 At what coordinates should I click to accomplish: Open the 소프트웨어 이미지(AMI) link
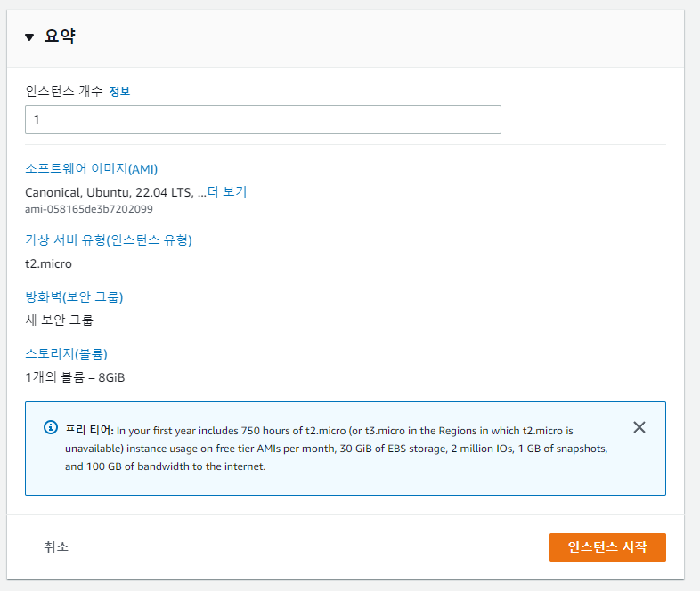tap(92, 168)
